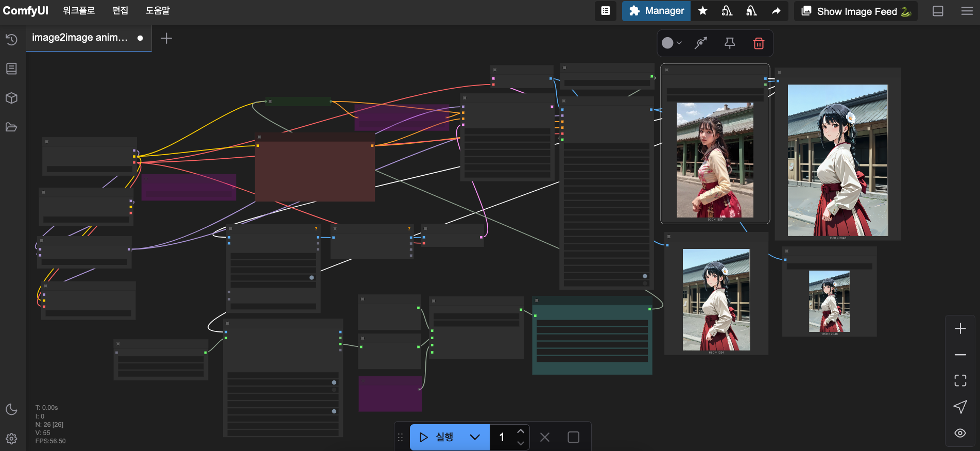Open the queue history sidebar icon

click(x=11, y=40)
